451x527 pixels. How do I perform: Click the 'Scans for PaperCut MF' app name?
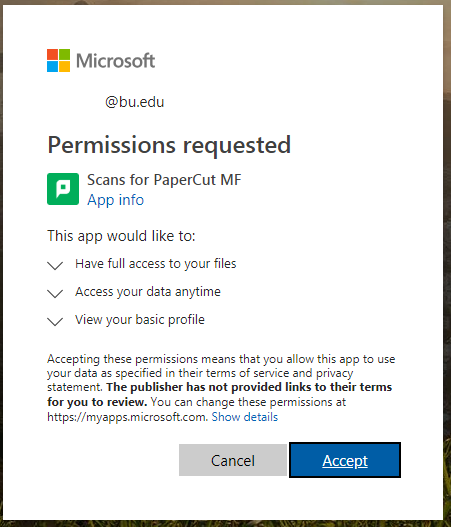164,180
